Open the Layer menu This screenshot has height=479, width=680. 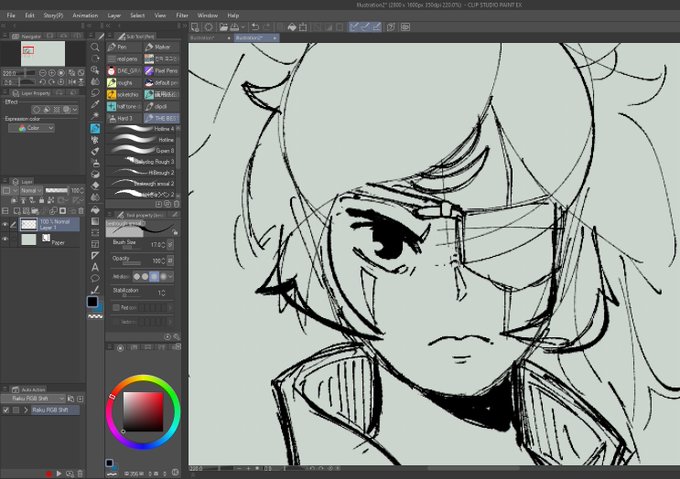[114, 15]
